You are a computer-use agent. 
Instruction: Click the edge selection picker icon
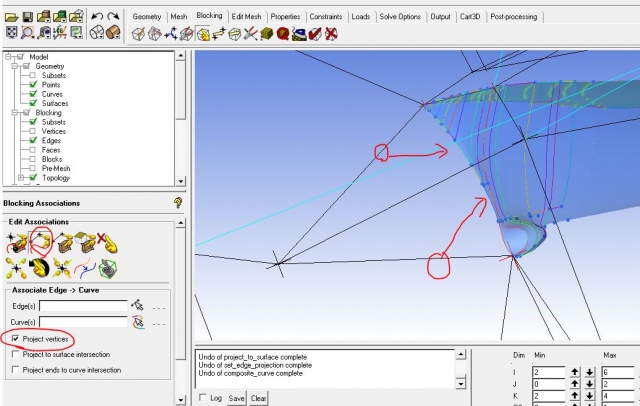tap(137, 304)
